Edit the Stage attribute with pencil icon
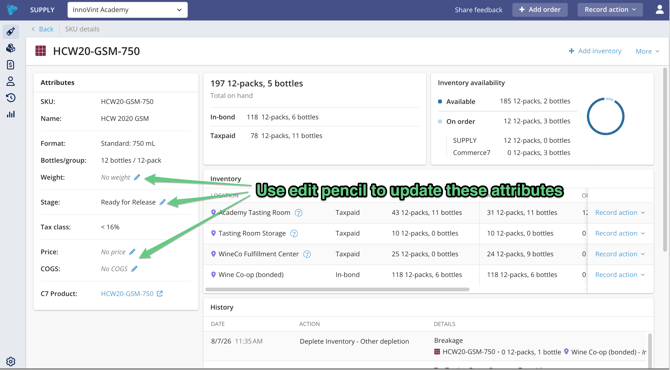Viewport: 670px width, 370px height. (x=162, y=202)
